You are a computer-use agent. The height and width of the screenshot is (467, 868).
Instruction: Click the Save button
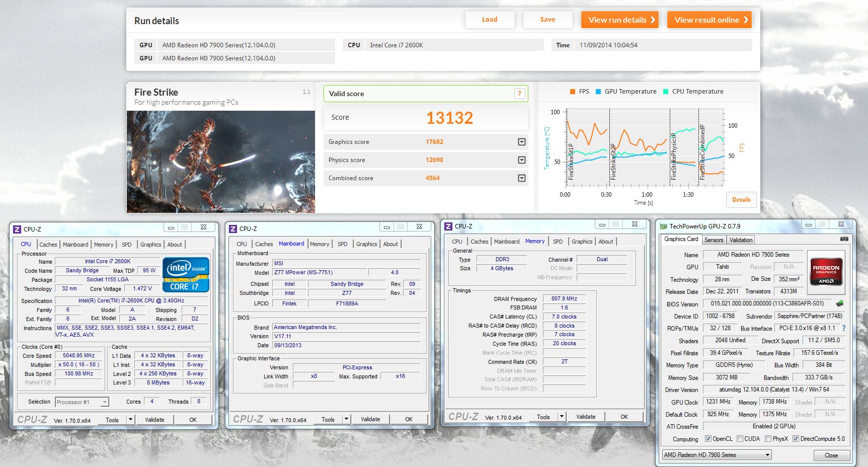[547, 20]
